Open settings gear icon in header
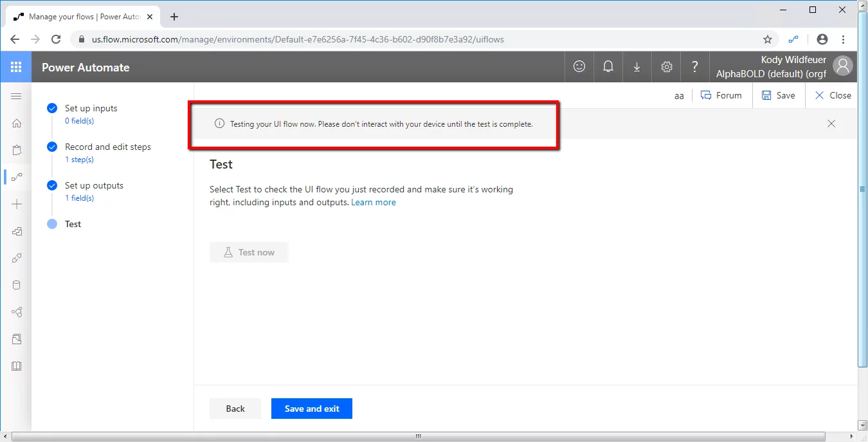Image resolution: width=868 pixels, height=442 pixels. 667,67
